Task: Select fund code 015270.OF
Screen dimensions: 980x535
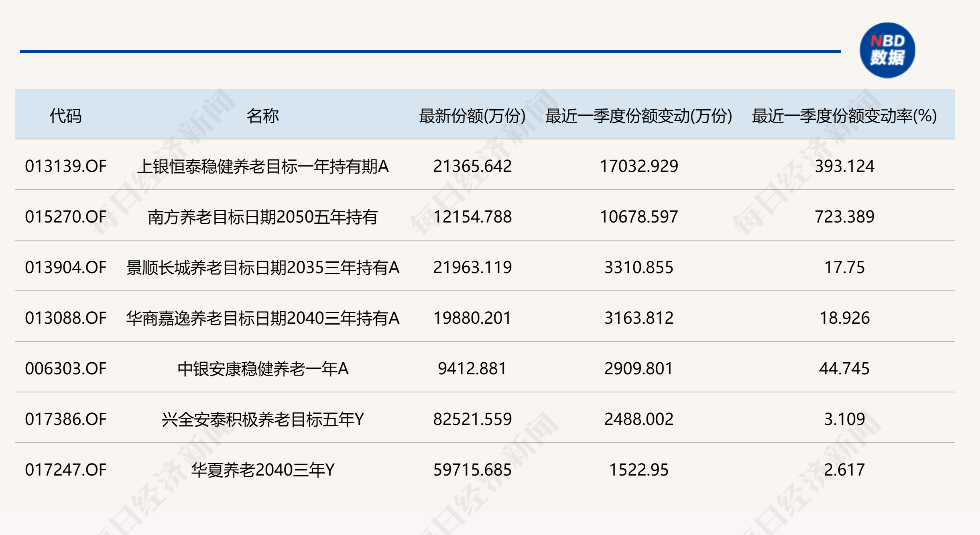Action: (66, 216)
